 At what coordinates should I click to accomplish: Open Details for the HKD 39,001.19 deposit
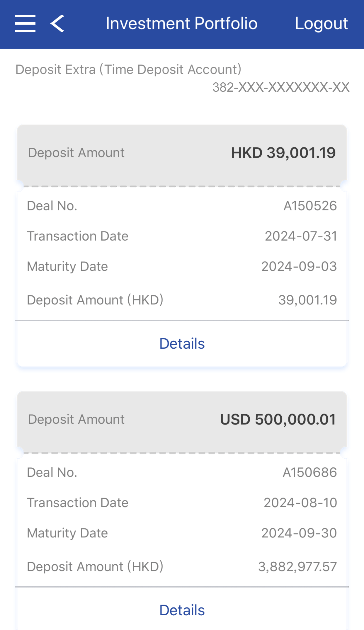[182, 343]
